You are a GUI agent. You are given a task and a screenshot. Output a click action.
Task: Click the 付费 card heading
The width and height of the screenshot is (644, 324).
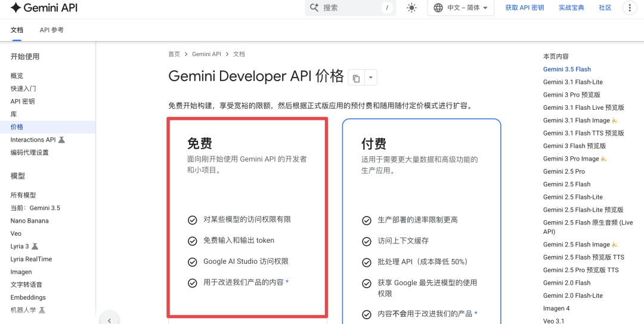pyautogui.click(x=374, y=144)
